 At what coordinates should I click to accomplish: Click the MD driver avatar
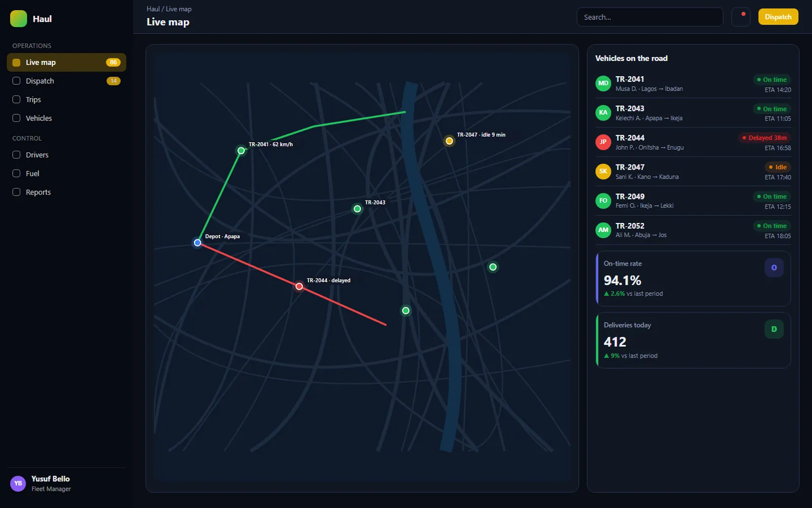click(603, 83)
